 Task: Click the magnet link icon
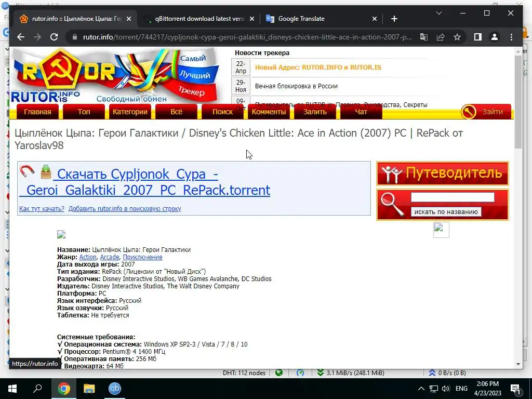pos(27,171)
